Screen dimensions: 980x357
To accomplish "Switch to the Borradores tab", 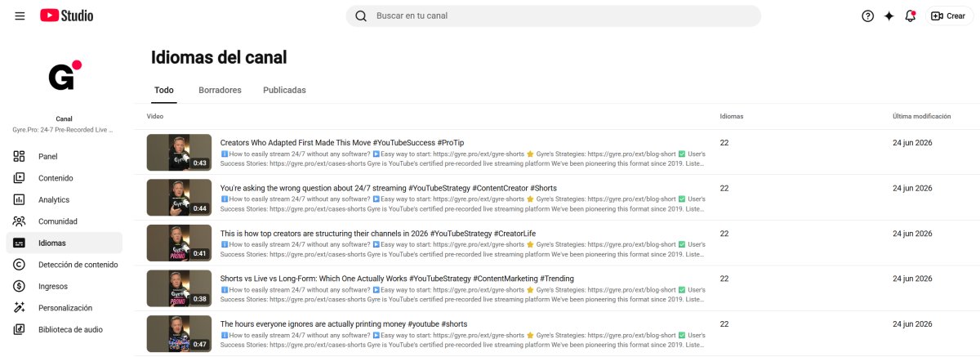I will tap(220, 90).
